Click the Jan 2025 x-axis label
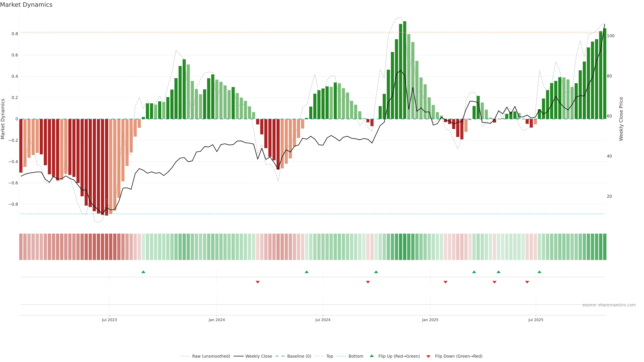The width and height of the screenshot is (644, 362). click(x=430, y=320)
